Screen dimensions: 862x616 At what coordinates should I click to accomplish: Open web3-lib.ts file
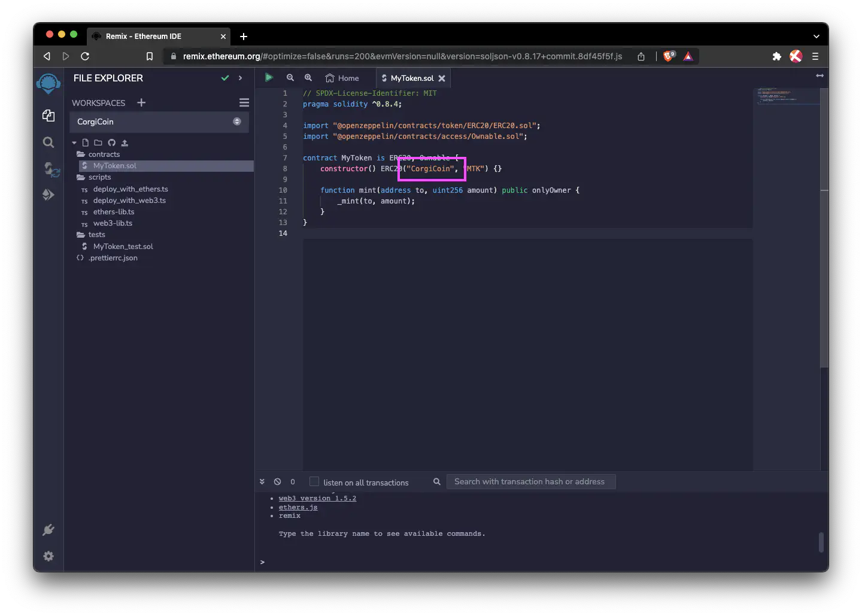113,223
